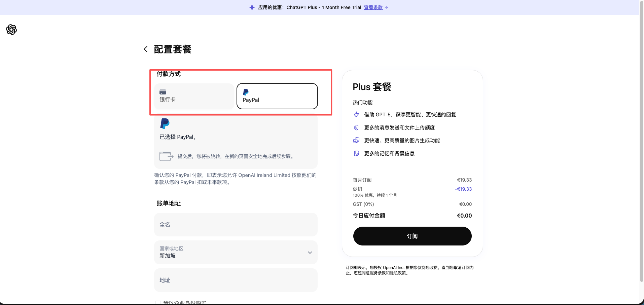The width and height of the screenshot is (644, 305).
Task: Click the 订阅 subscribe button
Action: (412, 236)
